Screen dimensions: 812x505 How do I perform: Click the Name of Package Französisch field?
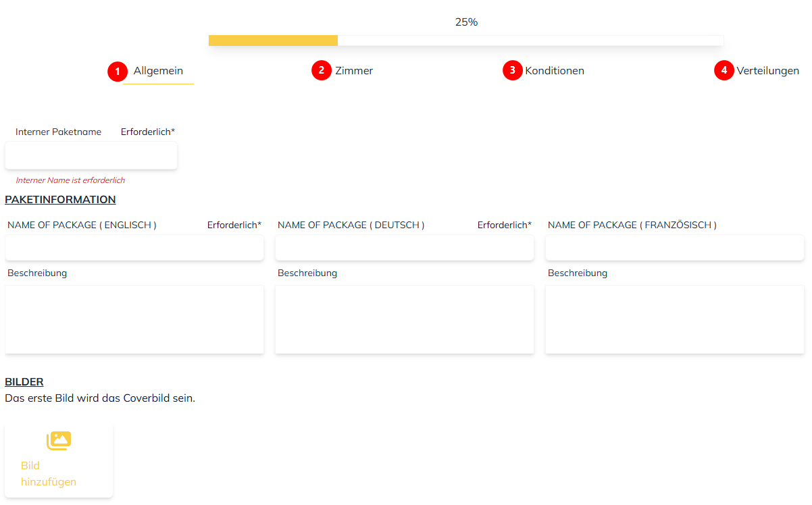pyautogui.click(x=675, y=248)
